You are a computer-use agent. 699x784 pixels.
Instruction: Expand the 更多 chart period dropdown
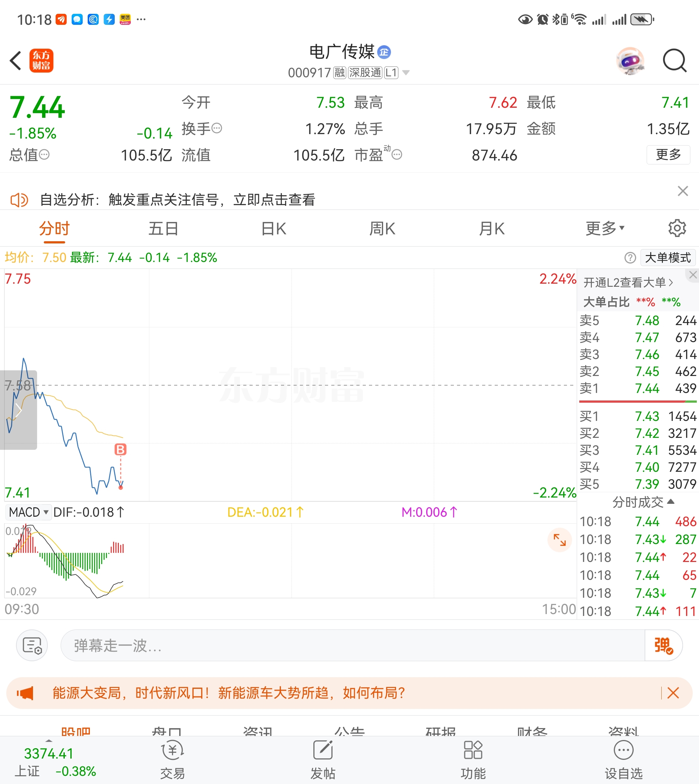[x=605, y=229]
